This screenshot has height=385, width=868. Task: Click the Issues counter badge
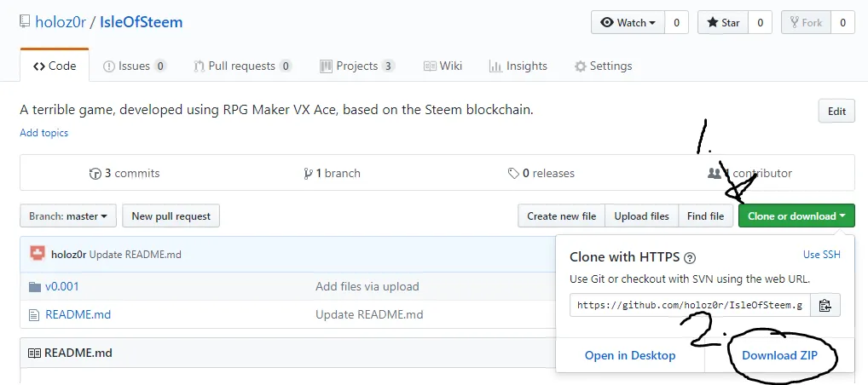coord(160,66)
